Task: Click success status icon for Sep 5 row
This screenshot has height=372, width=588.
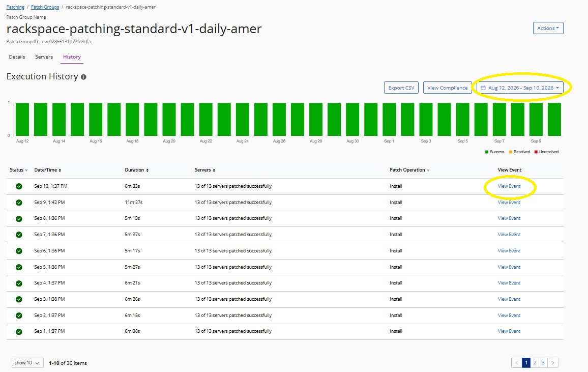Action: click(x=19, y=267)
